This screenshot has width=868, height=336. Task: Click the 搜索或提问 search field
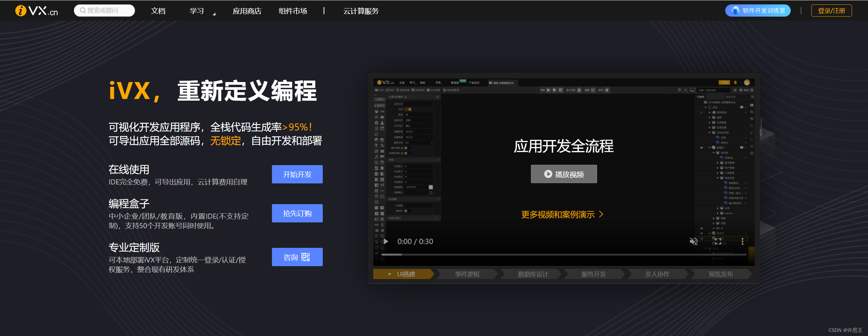104,10
